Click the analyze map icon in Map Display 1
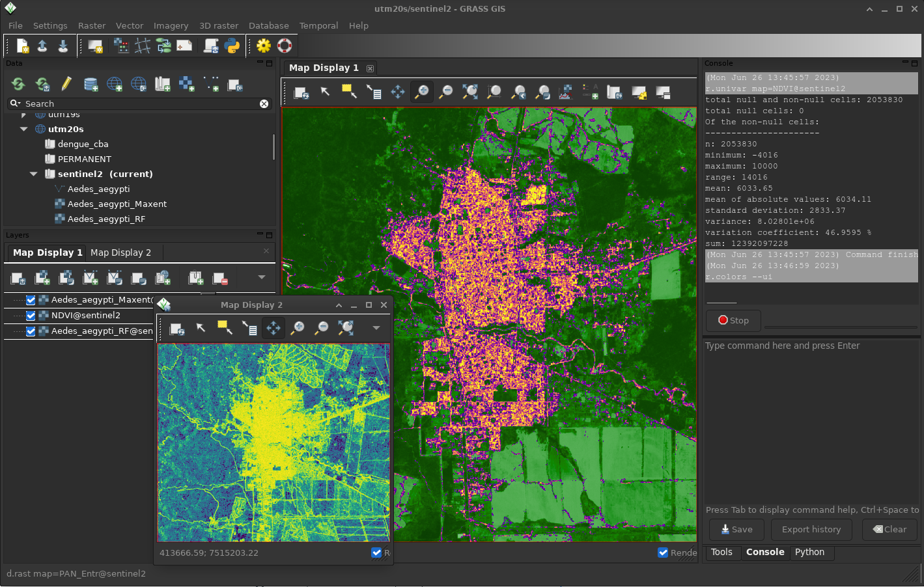 pos(565,92)
